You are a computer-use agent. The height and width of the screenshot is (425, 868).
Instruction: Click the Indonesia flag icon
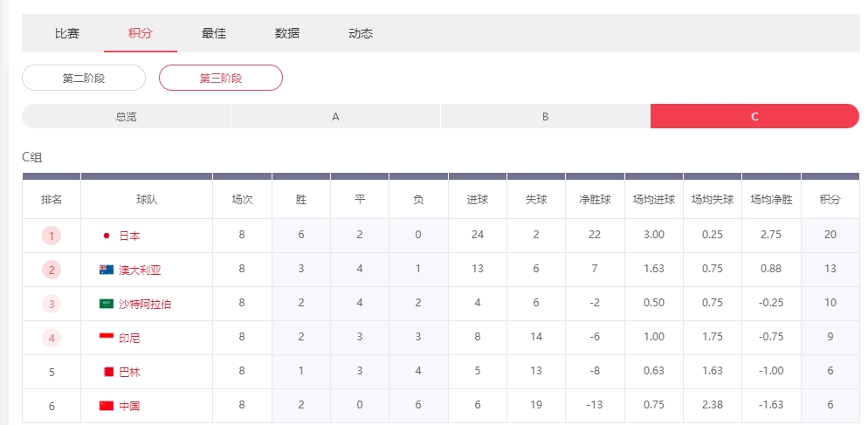tap(107, 338)
